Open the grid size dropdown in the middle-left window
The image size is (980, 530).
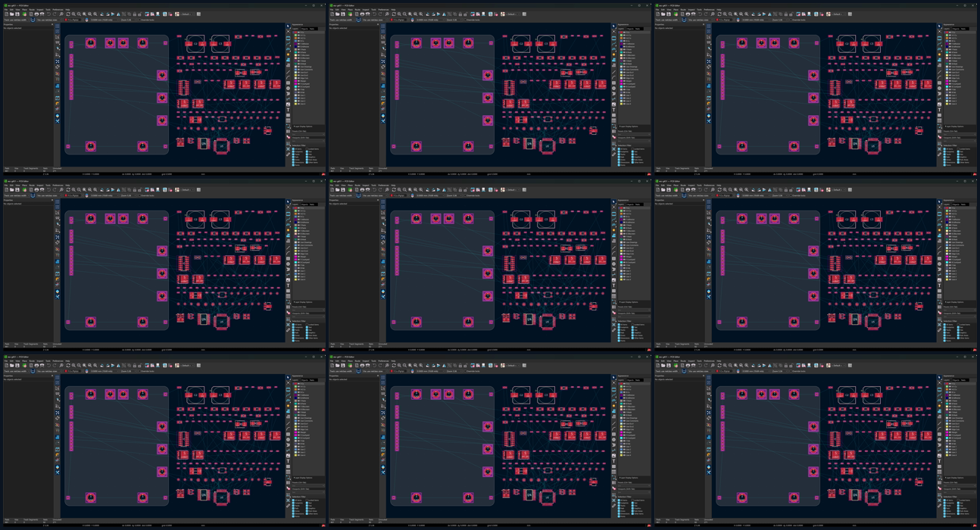pyautogui.click(x=105, y=195)
